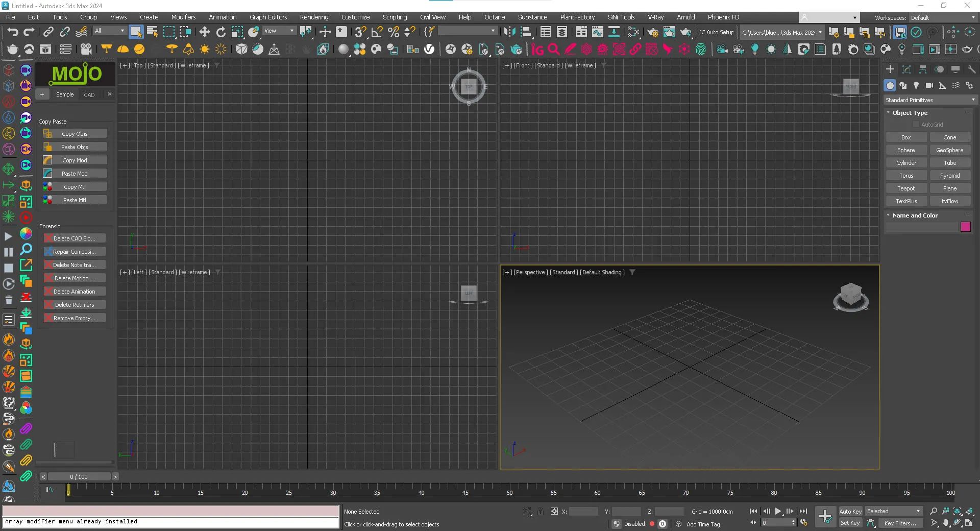Toggle the Auto Key button
Screen dimensions: 980x531
coord(850,511)
